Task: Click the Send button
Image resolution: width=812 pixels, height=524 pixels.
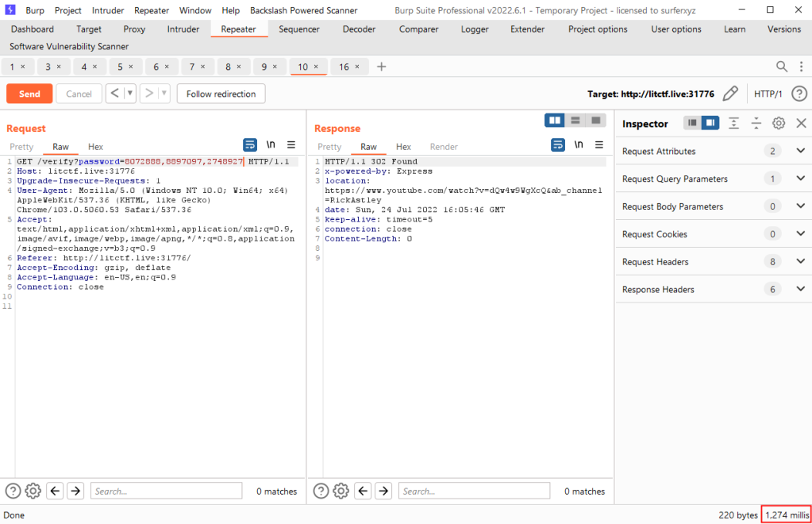Action: pos(29,94)
